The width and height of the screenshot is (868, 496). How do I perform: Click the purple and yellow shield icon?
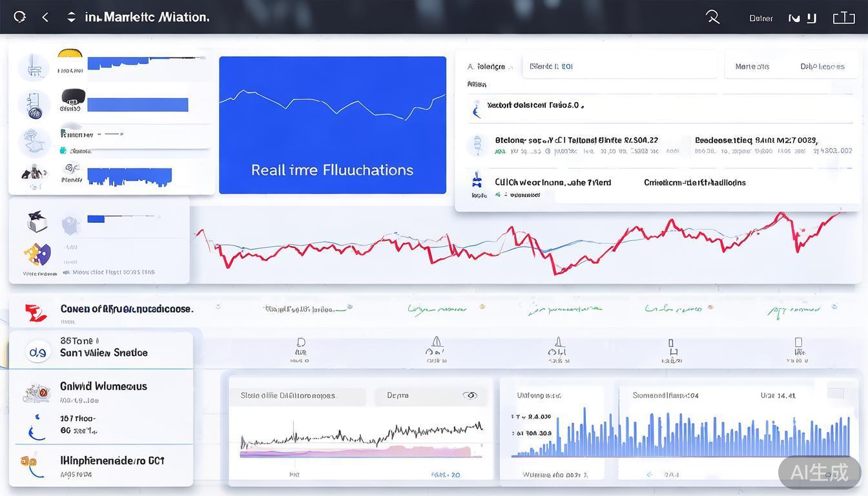pos(37,254)
